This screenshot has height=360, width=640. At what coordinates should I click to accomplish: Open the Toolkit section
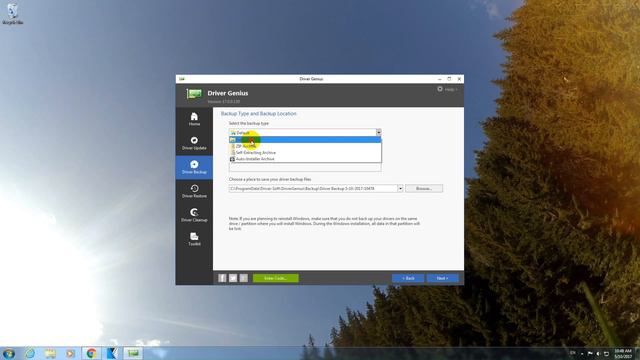click(194, 239)
